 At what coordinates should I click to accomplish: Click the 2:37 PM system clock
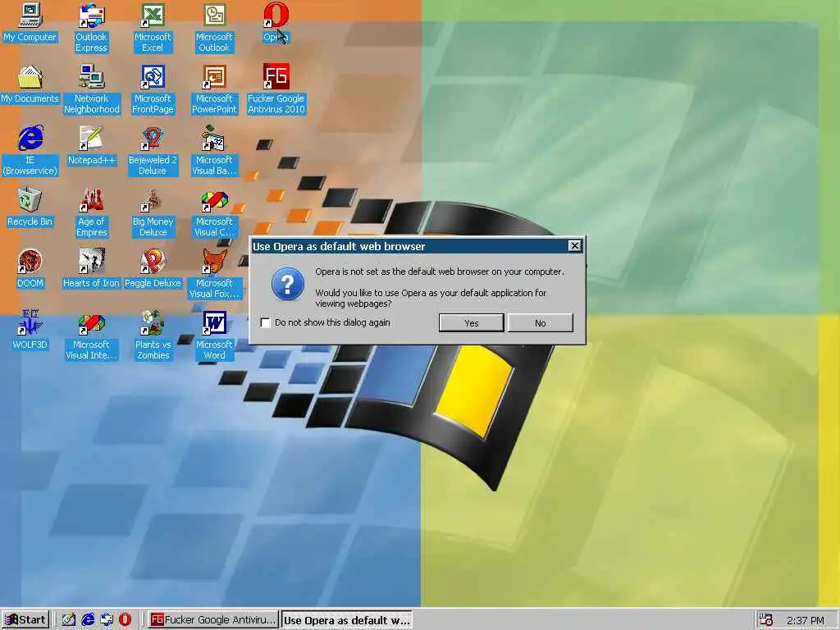(x=806, y=620)
